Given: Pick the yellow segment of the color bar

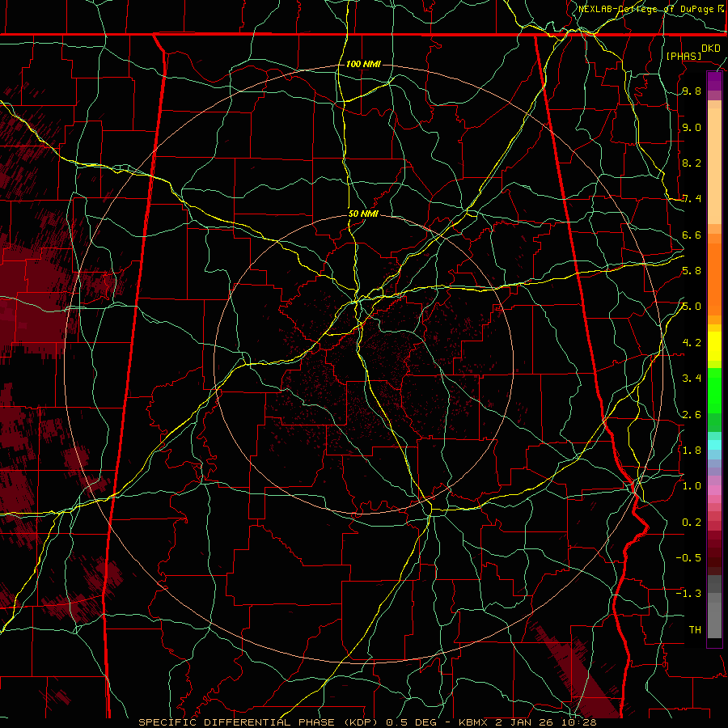Looking at the screenshot, I should [x=714, y=346].
